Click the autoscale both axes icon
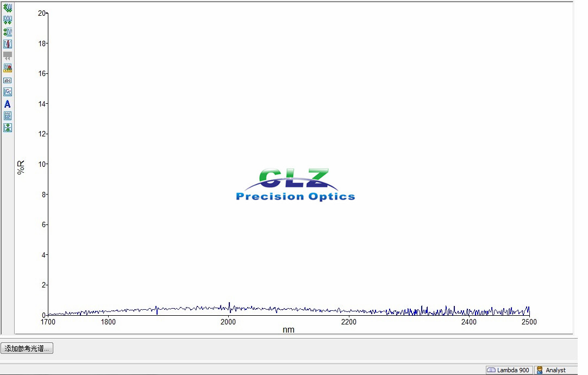Image resolution: width=588 pixels, height=375 pixels. 8,8
